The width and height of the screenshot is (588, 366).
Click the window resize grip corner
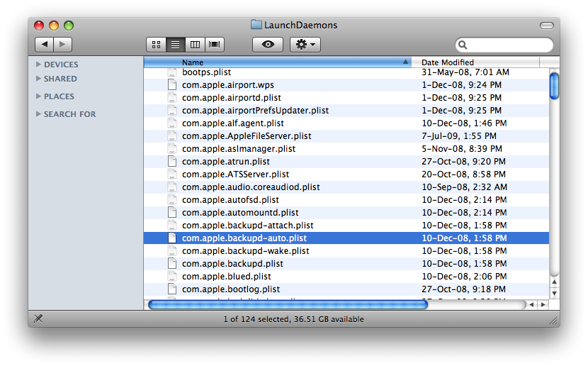pos(553,320)
